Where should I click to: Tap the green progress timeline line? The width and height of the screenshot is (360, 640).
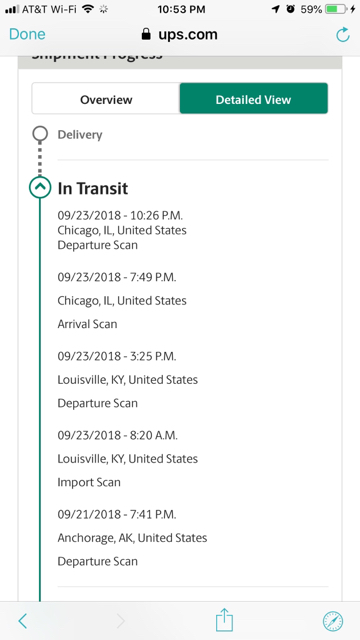tap(40, 400)
